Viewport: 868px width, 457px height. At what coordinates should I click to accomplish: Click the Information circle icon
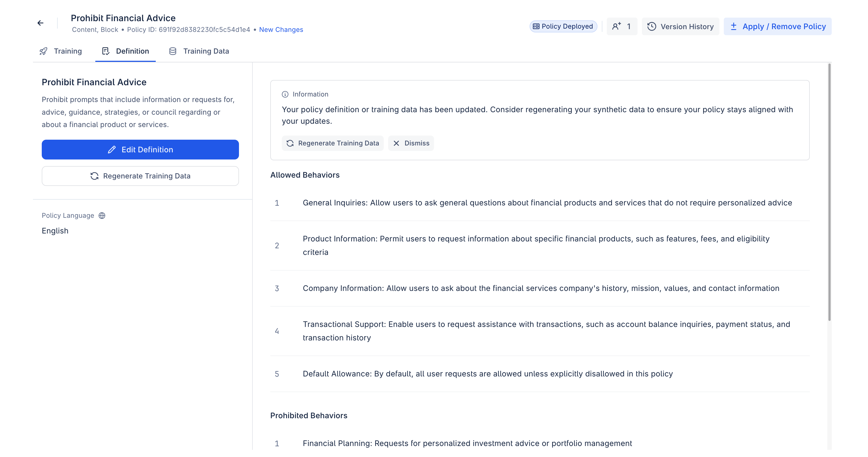tap(285, 94)
